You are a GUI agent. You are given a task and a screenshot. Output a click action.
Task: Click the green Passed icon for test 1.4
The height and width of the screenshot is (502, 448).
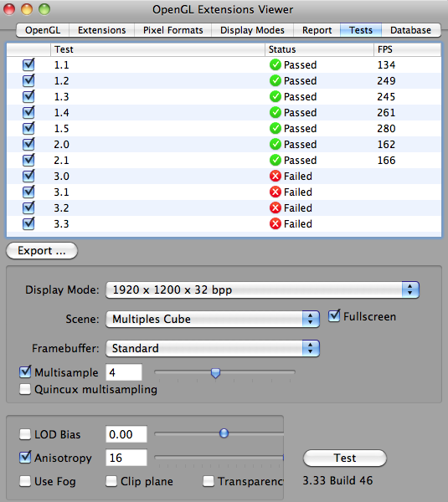[275, 112]
